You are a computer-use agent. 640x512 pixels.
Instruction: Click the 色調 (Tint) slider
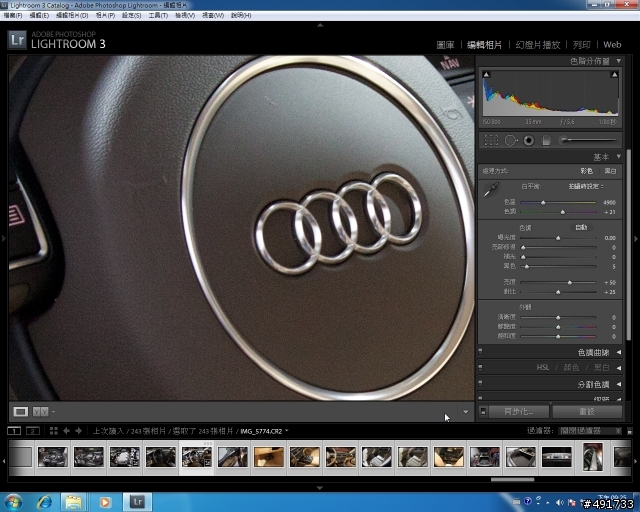point(558,212)
